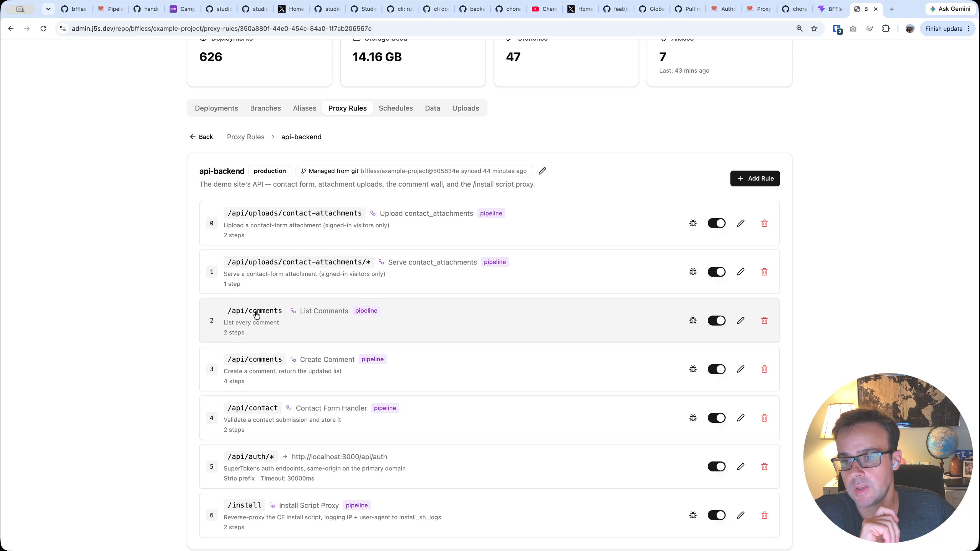980x551 pixels.
Task: Click the http://localhost:3000/api/auth target text
Action: tap(339, 456)
